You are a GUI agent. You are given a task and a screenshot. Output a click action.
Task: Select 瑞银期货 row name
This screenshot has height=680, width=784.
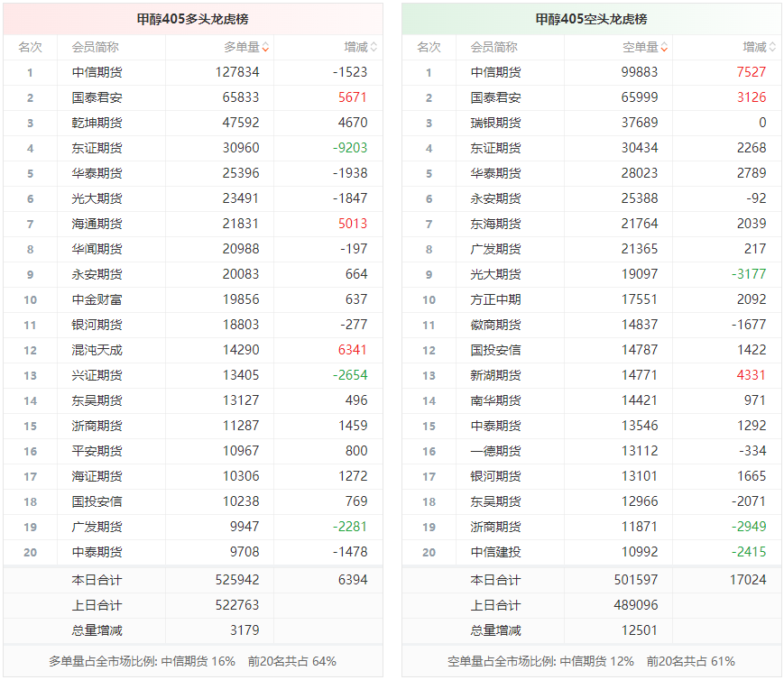point(495,123)
